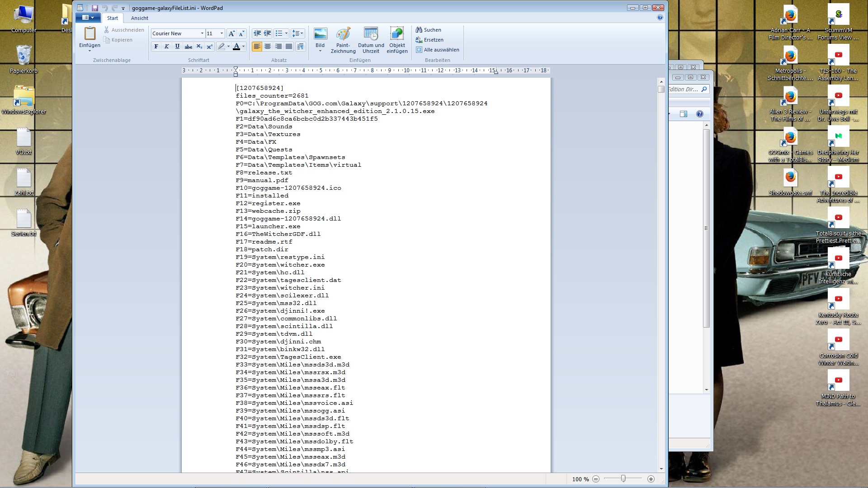
Task: Click the ruler first-line indent marker
Action: click(236, 69)
